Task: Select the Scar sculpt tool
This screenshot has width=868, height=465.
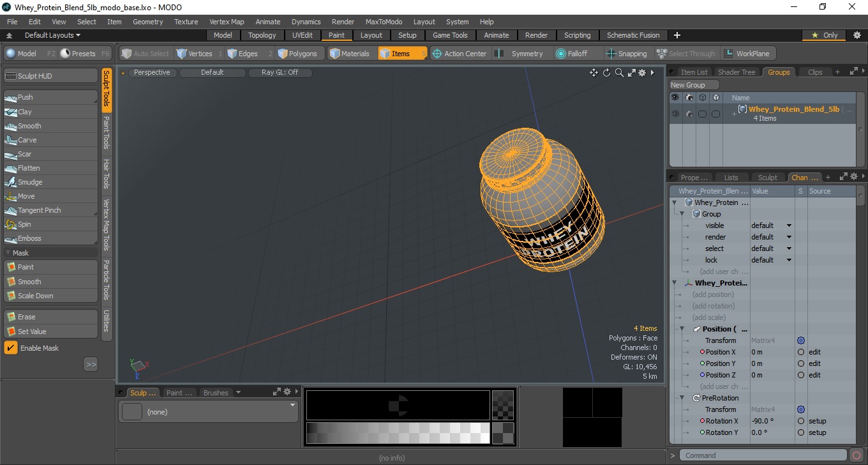Action: tap(51, 154)
